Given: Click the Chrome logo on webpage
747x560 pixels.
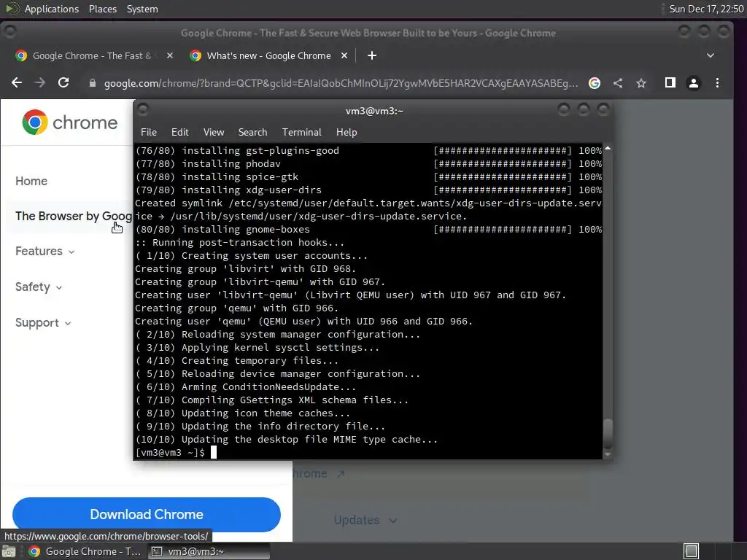Looking at the screenshot, I should tap(69, 122).
